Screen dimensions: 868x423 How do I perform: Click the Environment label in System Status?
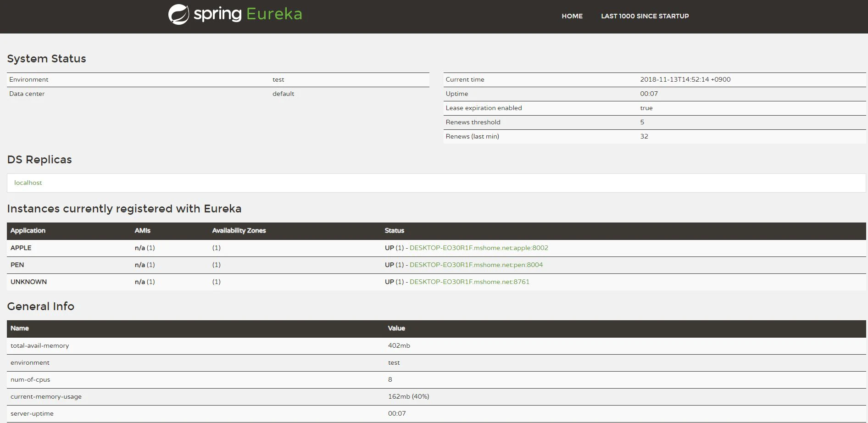coord(28,79)
